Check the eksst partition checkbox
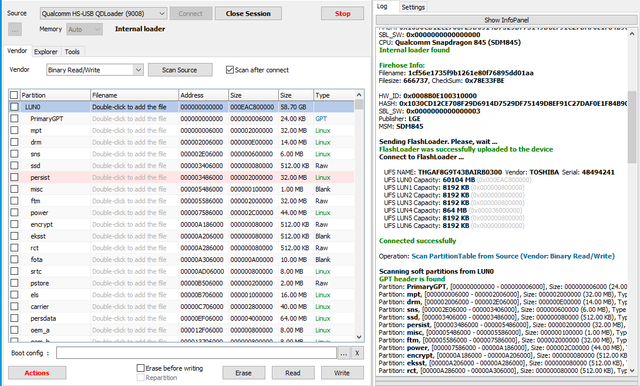The height and width of the screenshot is (386, 640). (x=14, y=236)
